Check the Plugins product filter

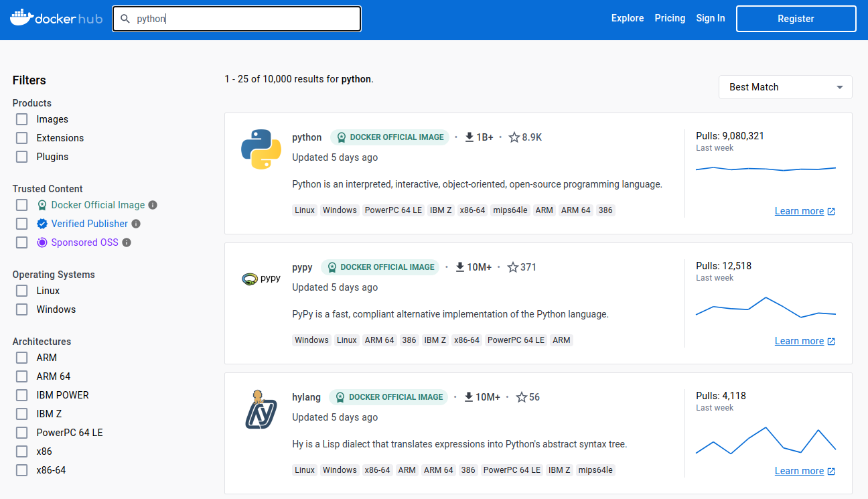coord(22,157)
